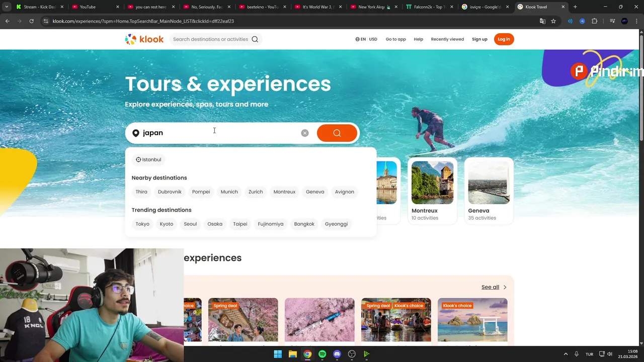644x362 pixels.
Task: Open Discord from taskbar
Action: tap(337, 354)
